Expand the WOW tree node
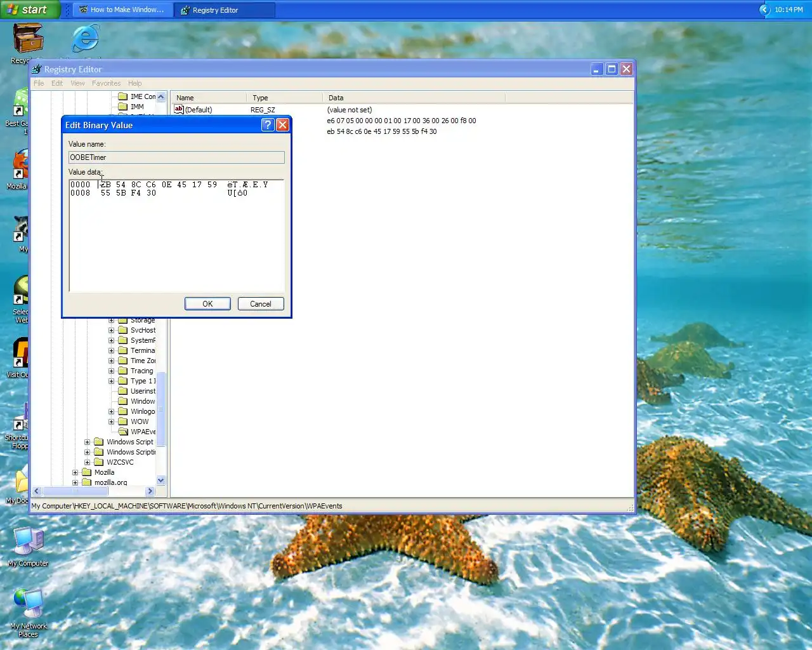The image size is (812, 650). click(112, 421)
